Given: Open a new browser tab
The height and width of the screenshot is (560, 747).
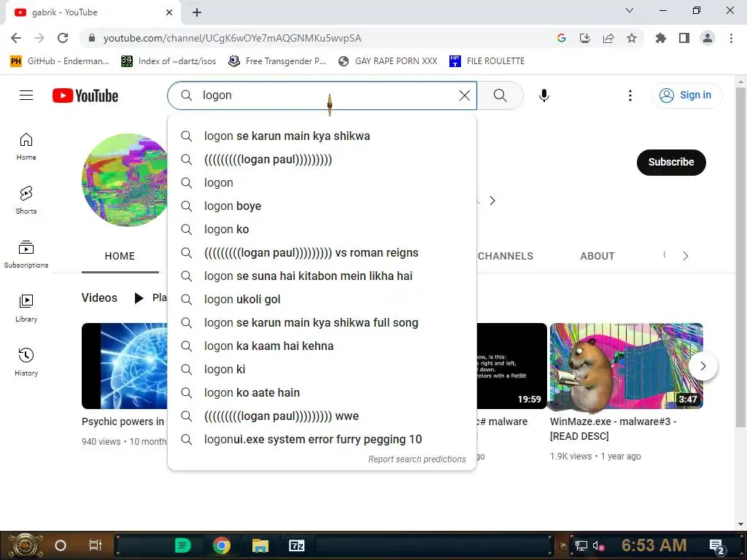Looking at the screenshot, I should 197,12.
